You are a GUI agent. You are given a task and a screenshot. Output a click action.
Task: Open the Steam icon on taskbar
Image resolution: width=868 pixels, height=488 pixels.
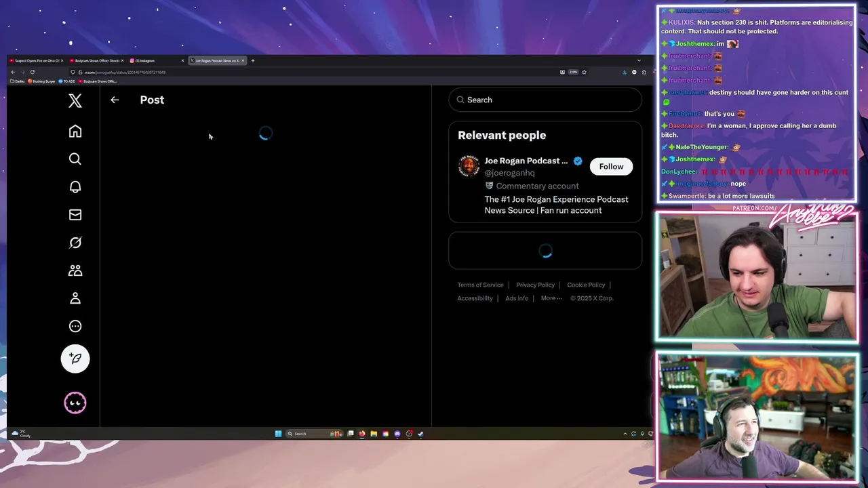click(420, 434)
